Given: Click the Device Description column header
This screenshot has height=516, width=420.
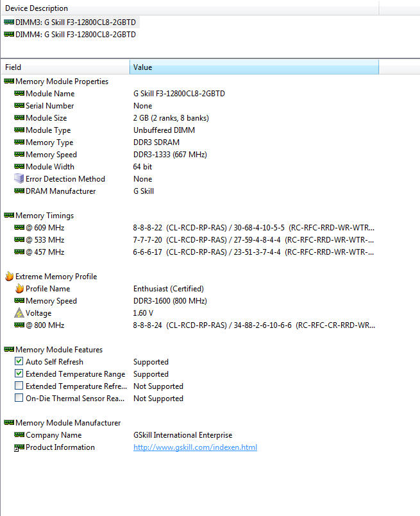Looking at the screenshot, I should (190, 8).
